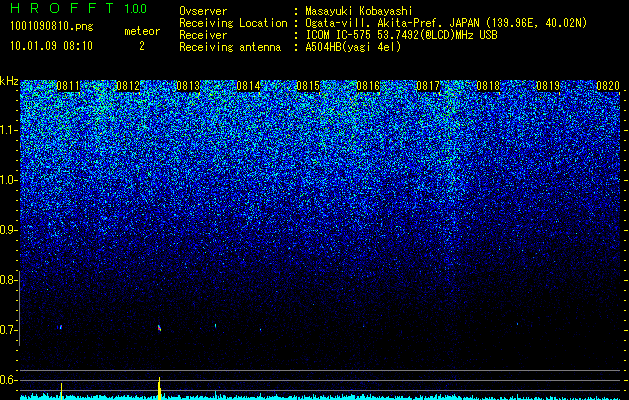Click the 'Receiving antenna' label
629x400 pixels.
(230, 47)
